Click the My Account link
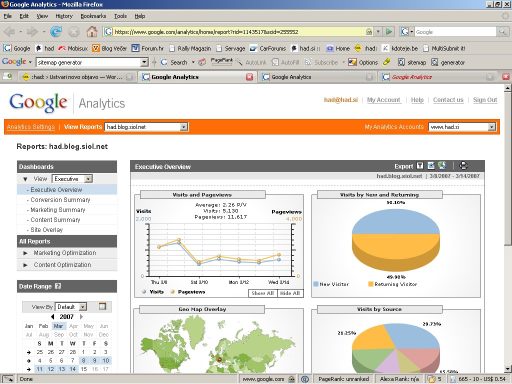Image resolution: width=512 pixels, height=384 pixels. (x=383, y=100)
